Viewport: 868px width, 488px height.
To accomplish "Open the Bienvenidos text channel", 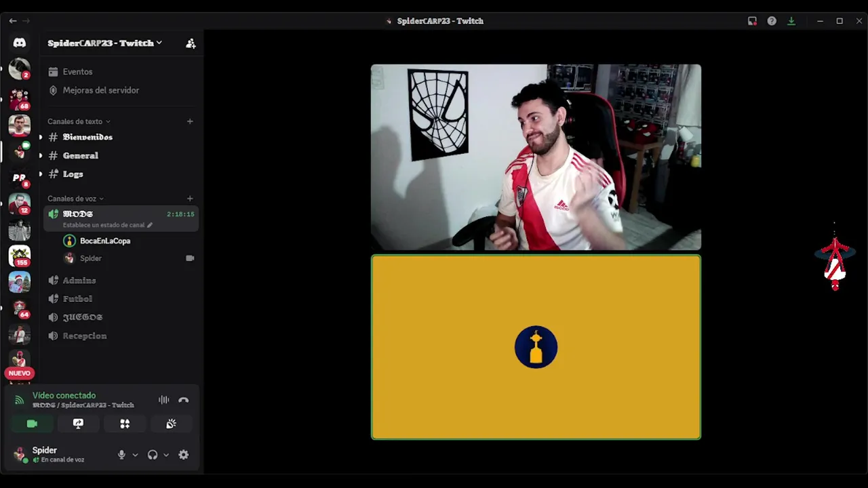I will [x=121, y=137].
